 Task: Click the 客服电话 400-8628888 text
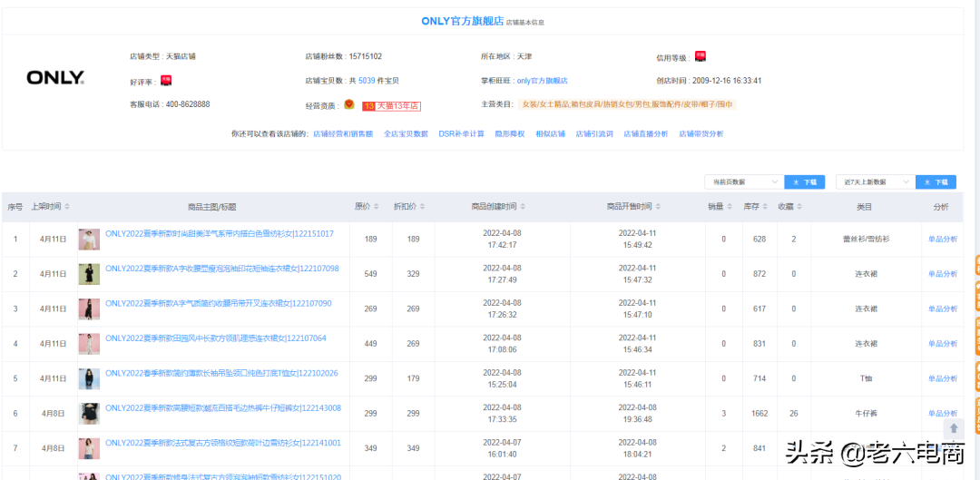tap(170, 104)
